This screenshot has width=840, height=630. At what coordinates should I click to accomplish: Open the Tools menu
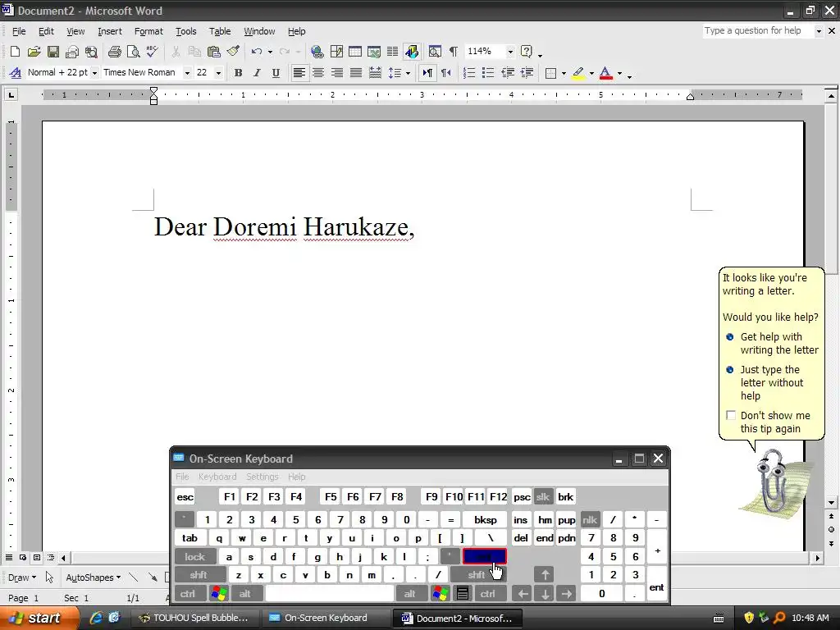pyautogui.click(x=186, y=31)
